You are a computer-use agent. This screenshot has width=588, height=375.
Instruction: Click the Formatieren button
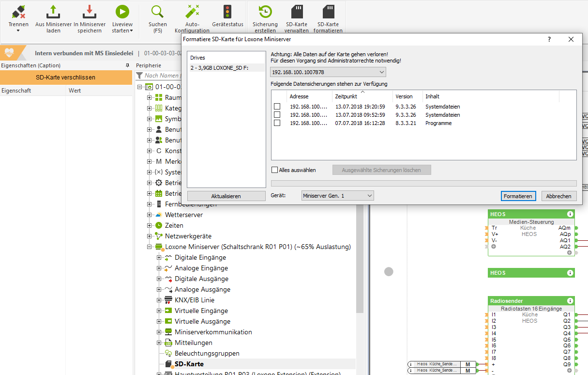[518, 196]
